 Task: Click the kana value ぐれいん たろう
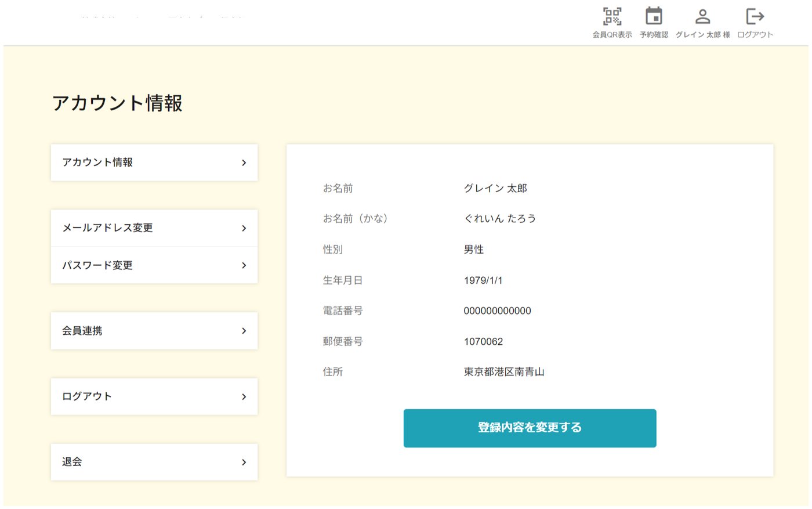click(500, 219)
